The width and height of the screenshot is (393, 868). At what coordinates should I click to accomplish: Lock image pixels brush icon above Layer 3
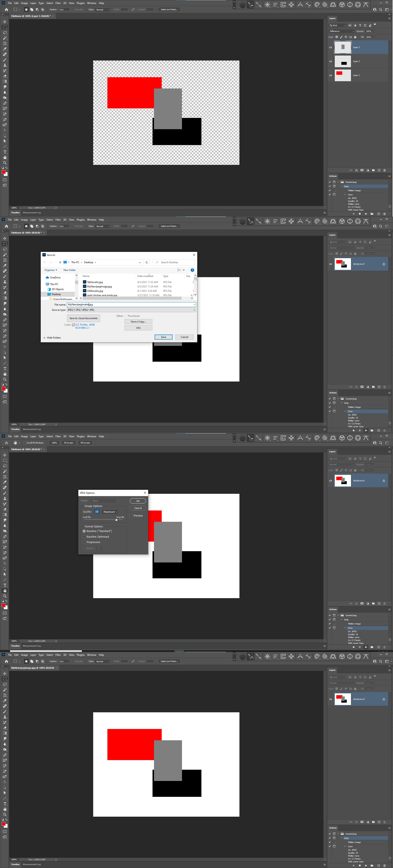pos(341,37)
